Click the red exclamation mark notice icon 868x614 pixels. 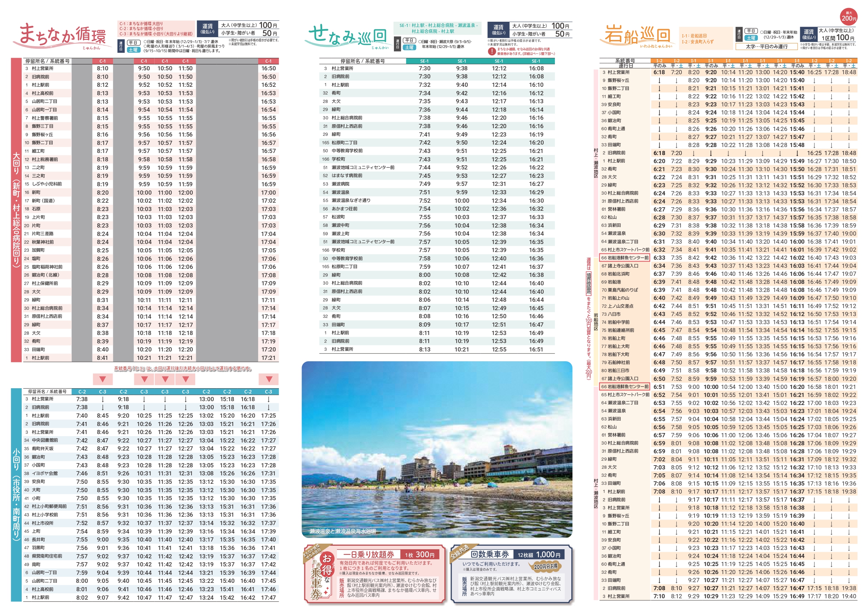click(492, 51)
